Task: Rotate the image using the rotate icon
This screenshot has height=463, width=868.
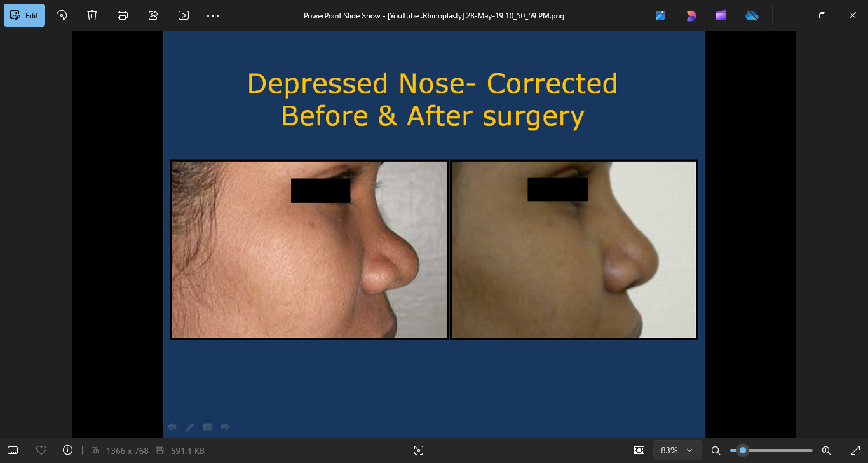Action: (62, 15)
